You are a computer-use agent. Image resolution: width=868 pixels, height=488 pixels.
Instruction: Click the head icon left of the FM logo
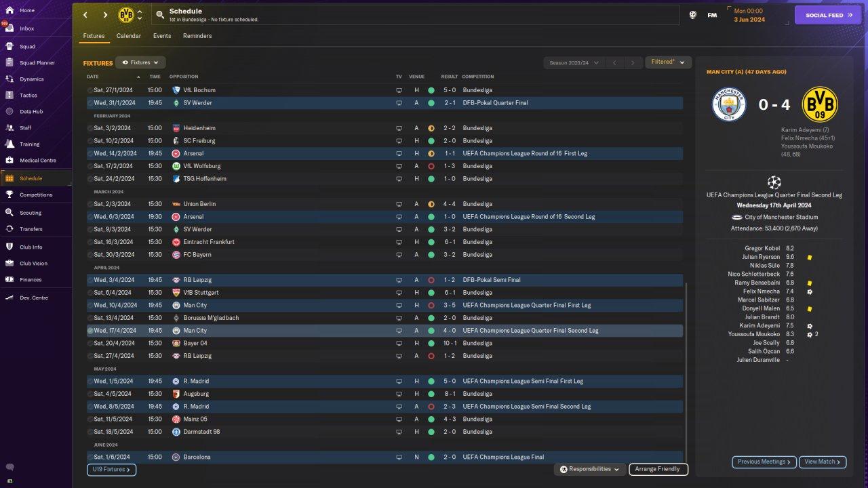tap(693, 15)
